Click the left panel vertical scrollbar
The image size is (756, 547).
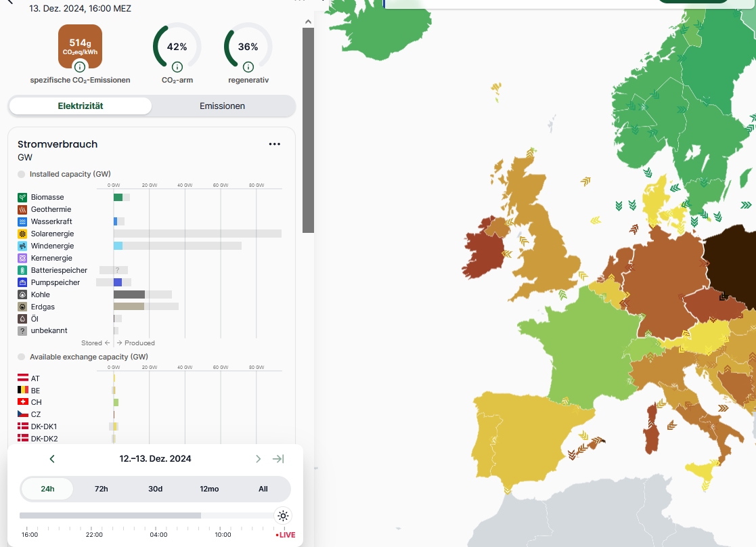[x=308, y=130]
